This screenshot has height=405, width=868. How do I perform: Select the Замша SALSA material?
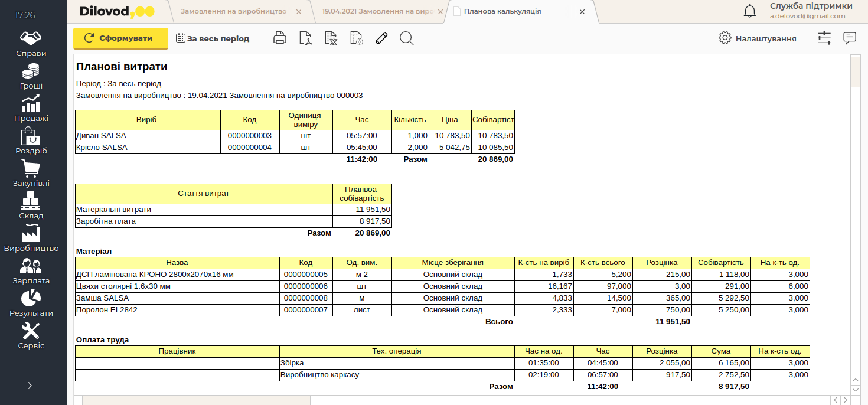(x=177, y=298)
